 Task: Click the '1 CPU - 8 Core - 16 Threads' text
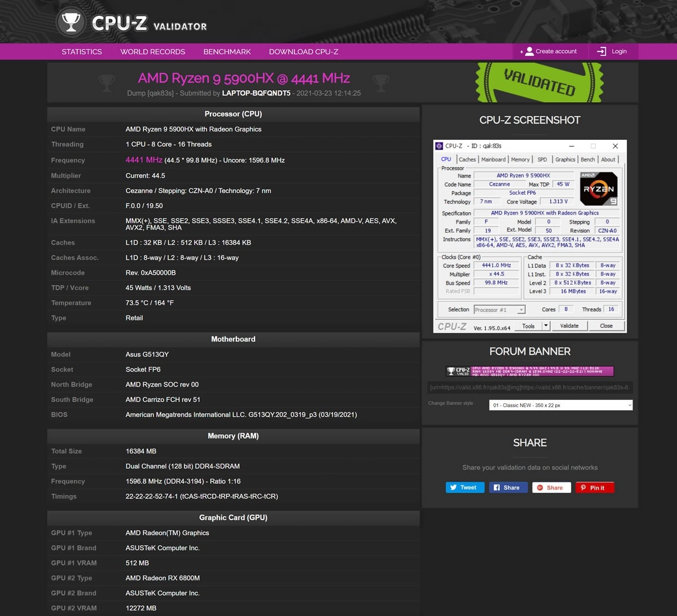click(x=169, y=144)
